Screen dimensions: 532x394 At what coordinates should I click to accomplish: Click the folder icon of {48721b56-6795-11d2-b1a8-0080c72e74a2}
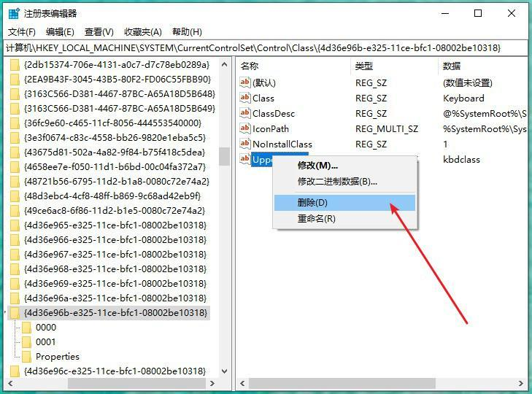[x=15, y=182]
